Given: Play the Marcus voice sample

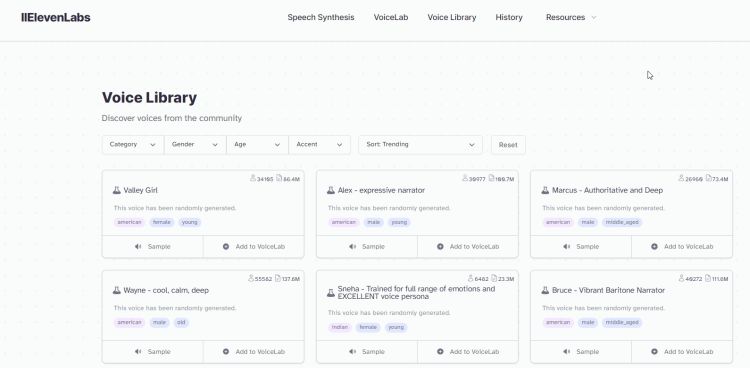Looking at the screenshot, I should click(x=581, y=247).
